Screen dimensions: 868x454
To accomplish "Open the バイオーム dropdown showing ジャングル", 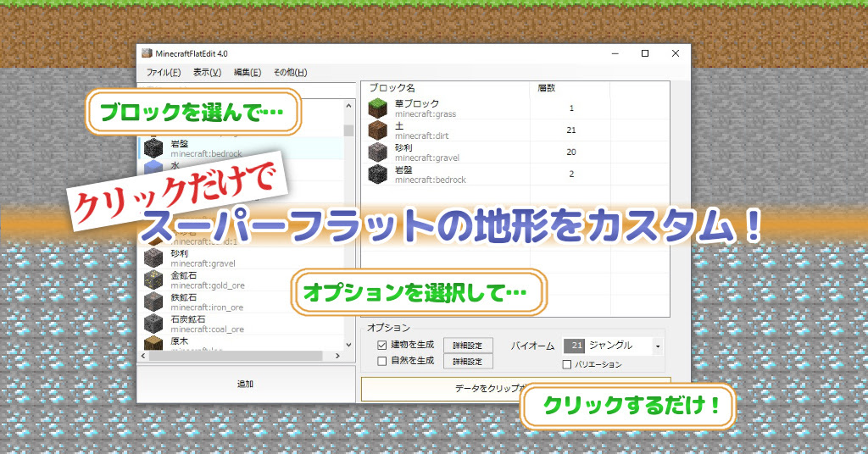I will [613, 346].
